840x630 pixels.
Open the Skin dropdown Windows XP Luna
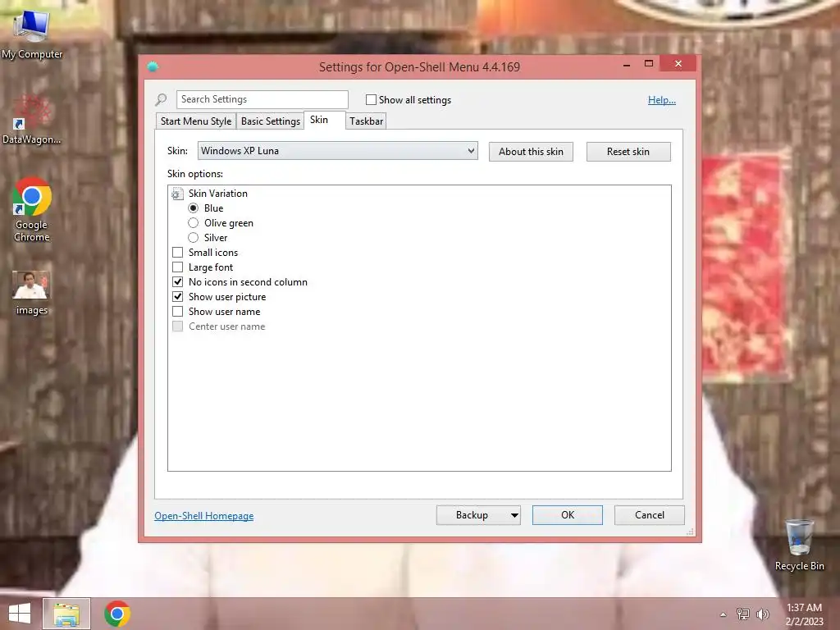click(337, 151)
